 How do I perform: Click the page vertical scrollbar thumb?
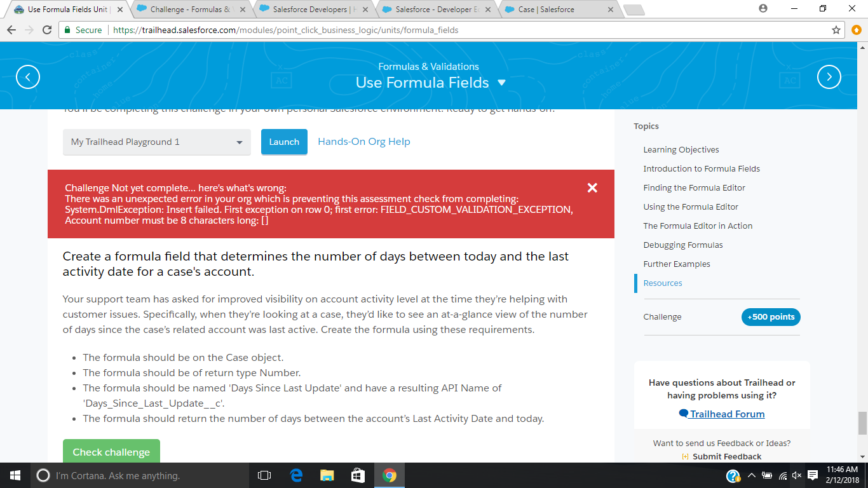point(862,423)
